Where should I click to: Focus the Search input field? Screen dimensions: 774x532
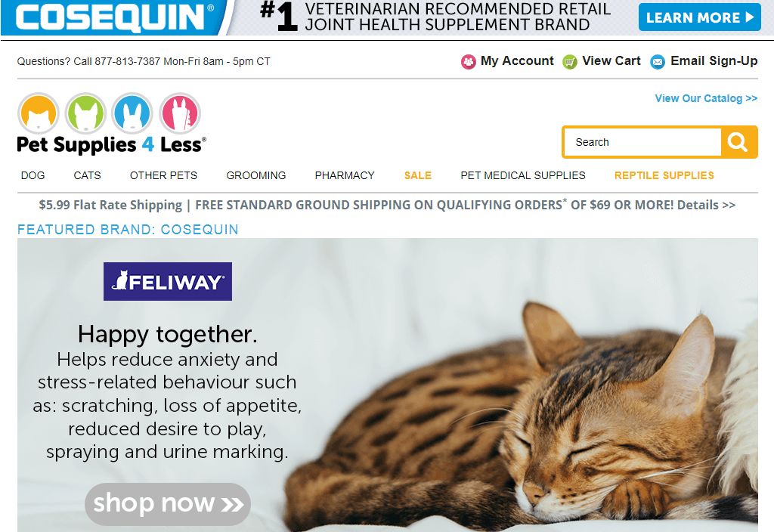coord(642,142)
